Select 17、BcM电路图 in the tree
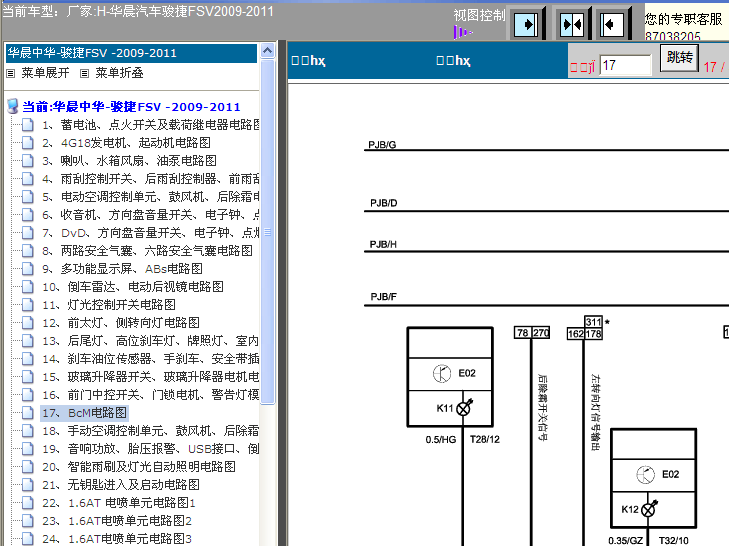Screen dimensions: 729x546 pos(84,413)
